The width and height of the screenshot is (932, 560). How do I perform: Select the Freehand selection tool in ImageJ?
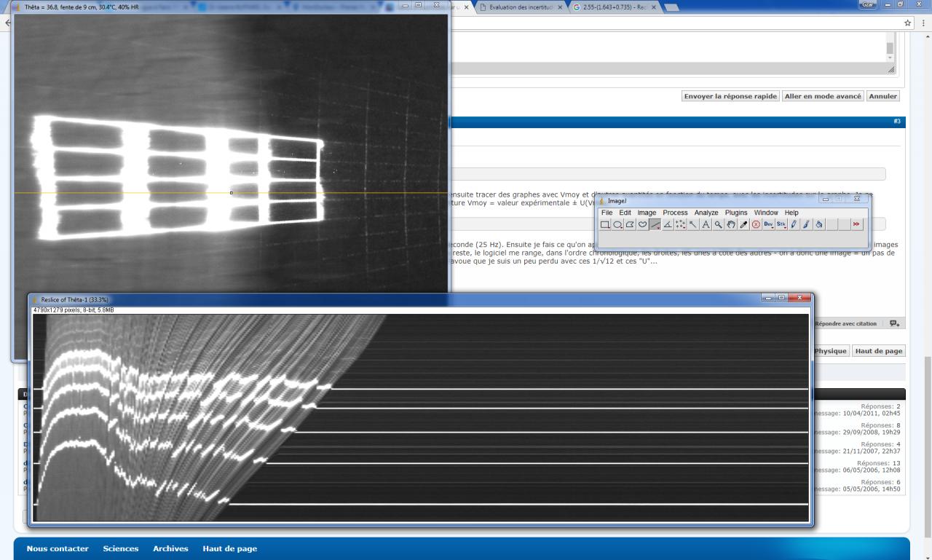[642, 225]
